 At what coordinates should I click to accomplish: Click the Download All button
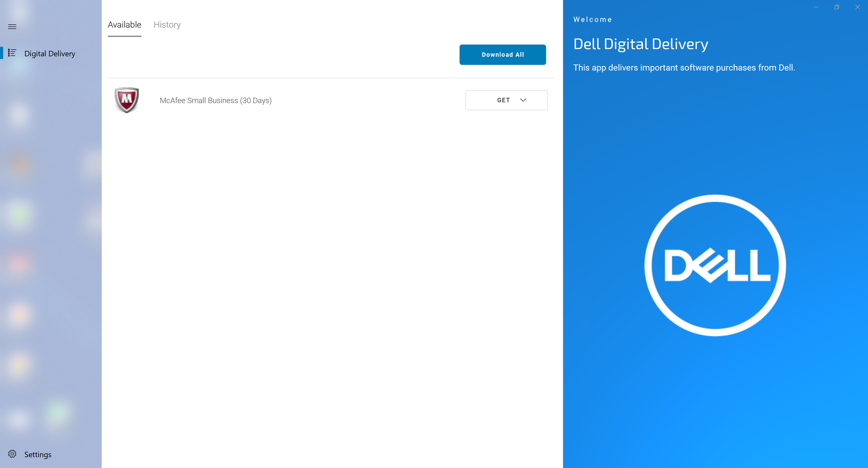tap(503, 55)
